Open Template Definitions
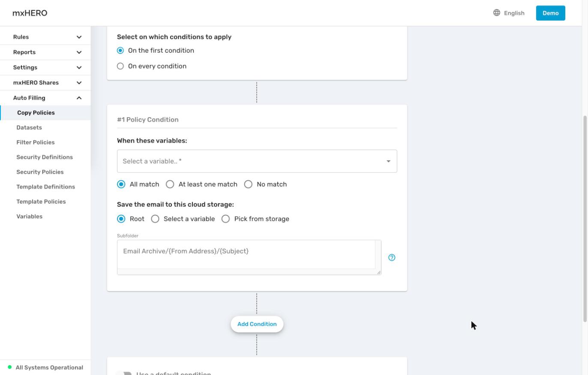This screenshot has height=375, width=588. 45,187
